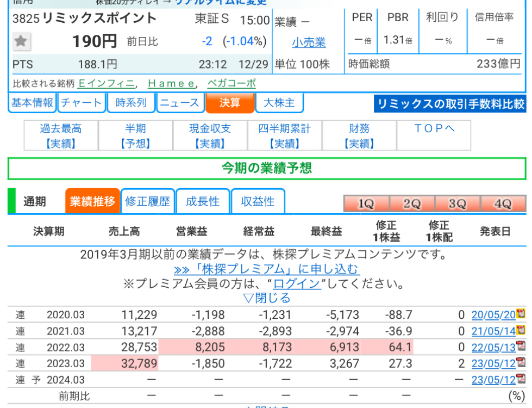The image size is (532, 408).
Task: Click the 3825 リミックスポイント stock name
Action: pyautogui.click(x=84, y=18)
